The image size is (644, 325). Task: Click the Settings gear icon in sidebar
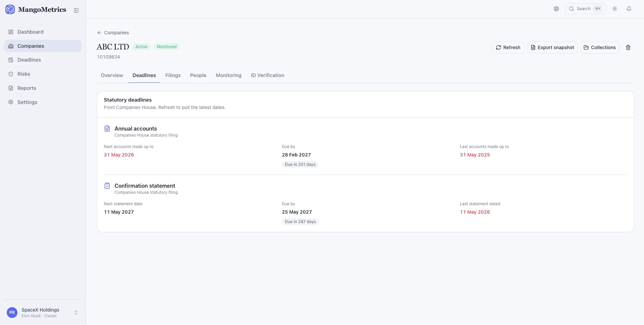[11, 102]
